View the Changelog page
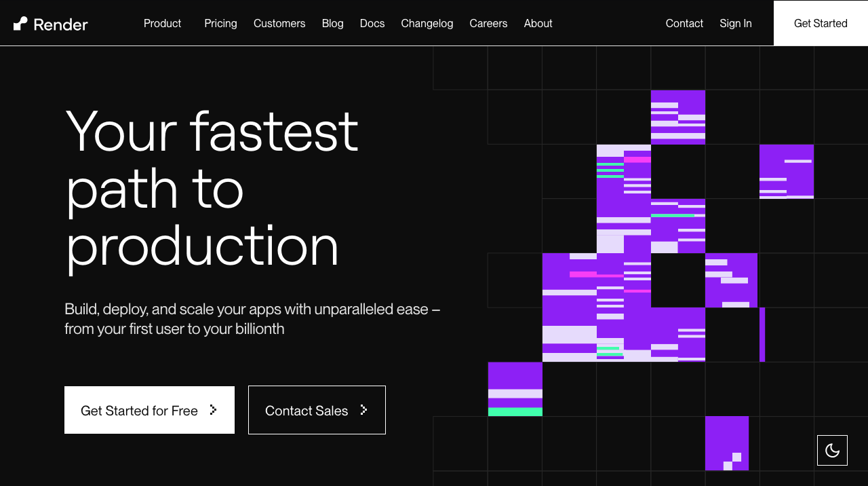The image size is (868, 486). 427,23
